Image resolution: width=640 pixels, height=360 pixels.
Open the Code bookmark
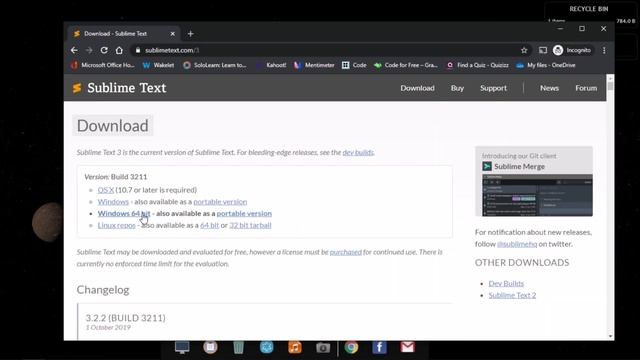point(354,65)
